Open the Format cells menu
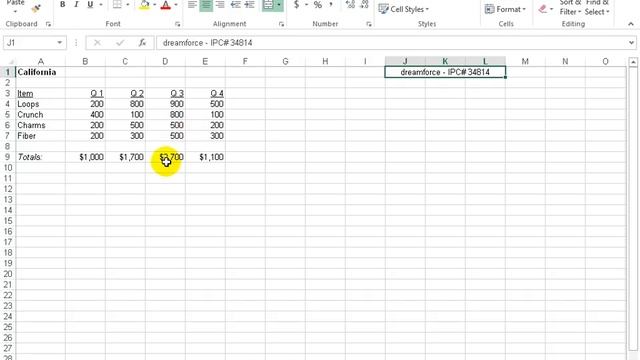Viewport: 640px width, 360px height. (505, 9)
